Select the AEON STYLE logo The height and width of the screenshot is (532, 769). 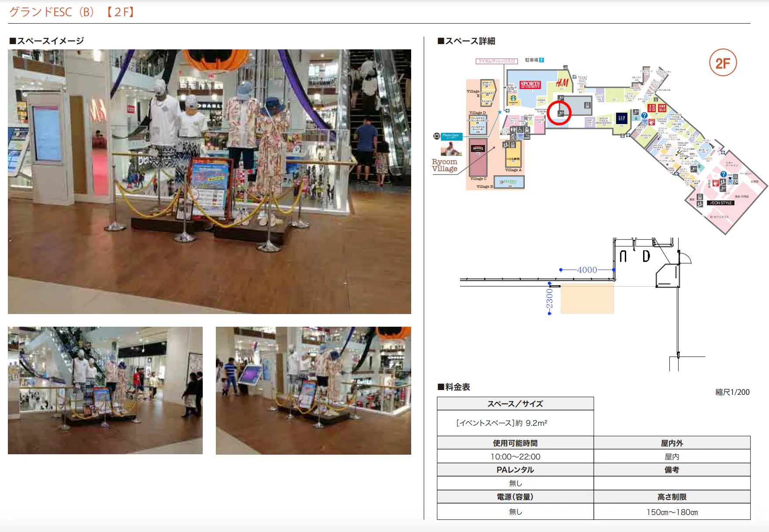tap(721, 203)
